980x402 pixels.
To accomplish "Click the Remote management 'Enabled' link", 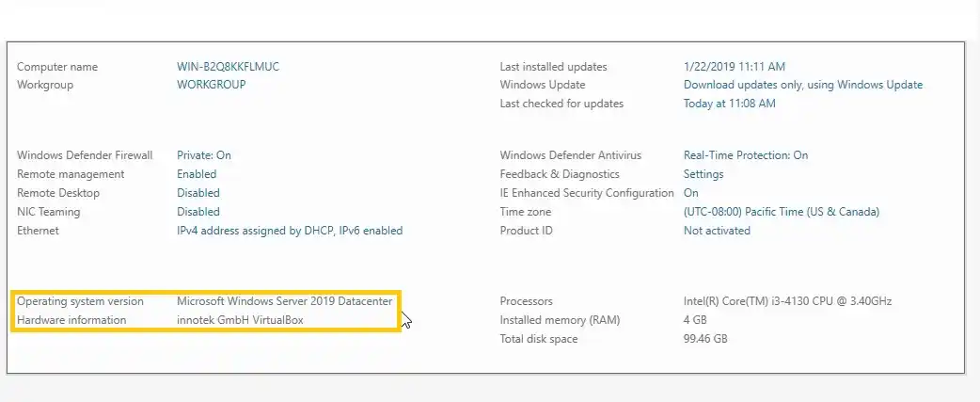I will (x=197, y=174).
